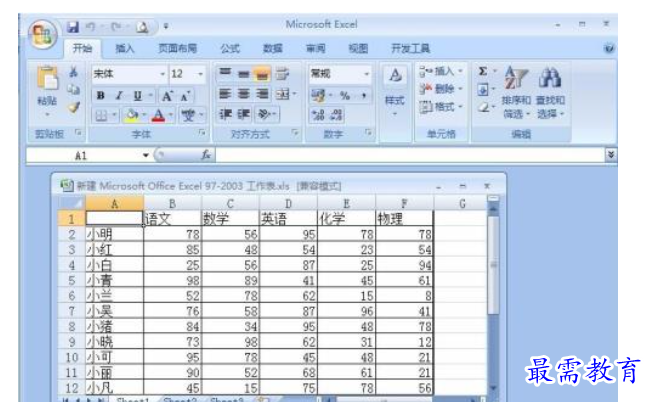This screenshot has height=402, width=649.
Task: Align text to middle of cell
Action: click(244, 74)
